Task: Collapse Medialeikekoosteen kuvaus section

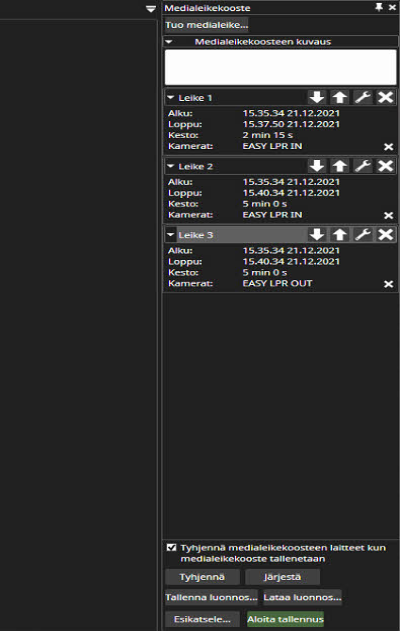Action: [169, 42]
